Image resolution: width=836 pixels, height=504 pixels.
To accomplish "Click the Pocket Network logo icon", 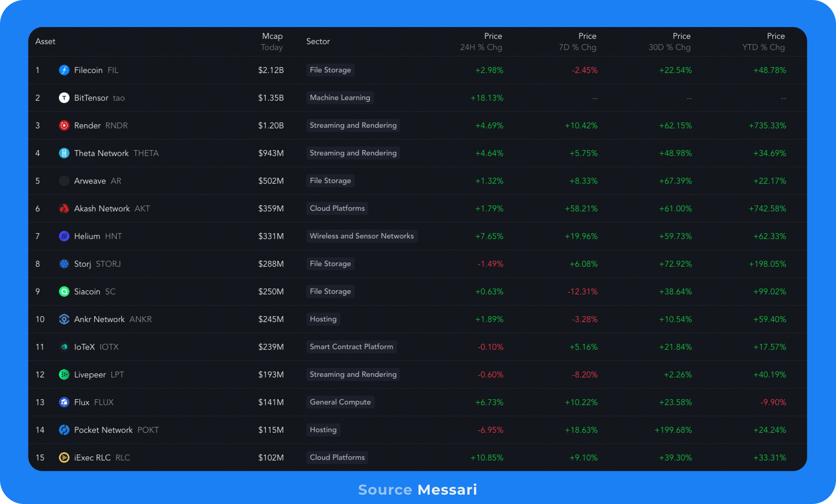I will coord(64,430).
